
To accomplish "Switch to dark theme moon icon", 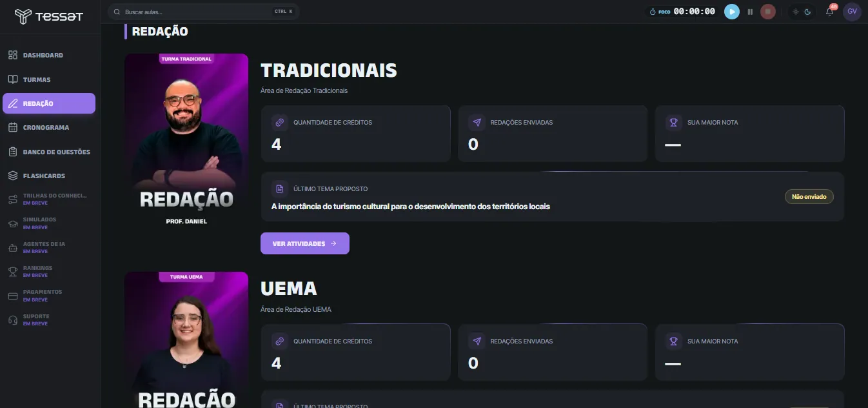I will 807,12.
